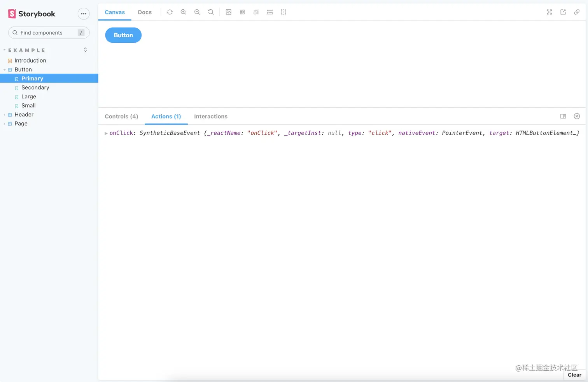Open the sidebar ellipsis menu
This screenshot has width=588, height=382.
[84, 14]
